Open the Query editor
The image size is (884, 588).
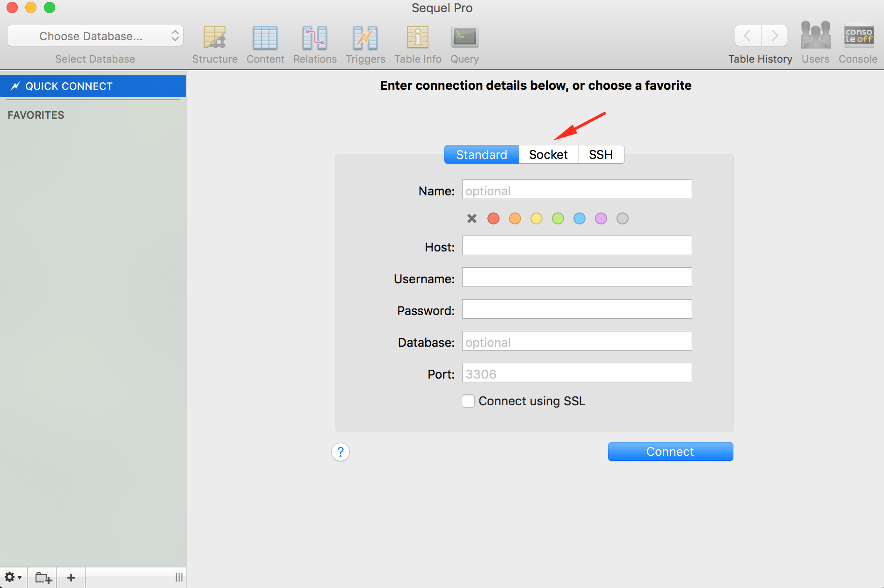pyautogui.click(x=464, y=45)
